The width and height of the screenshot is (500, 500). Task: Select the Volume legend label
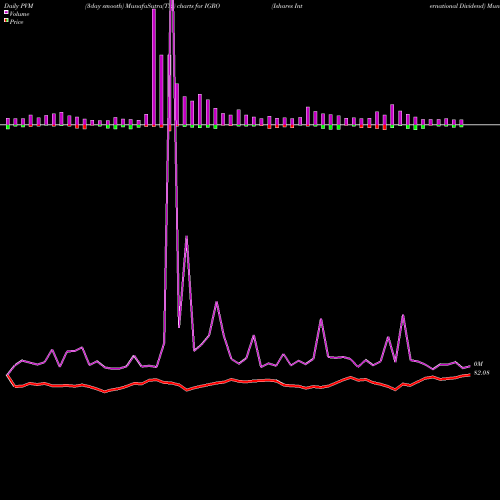(x=19, y=14)
